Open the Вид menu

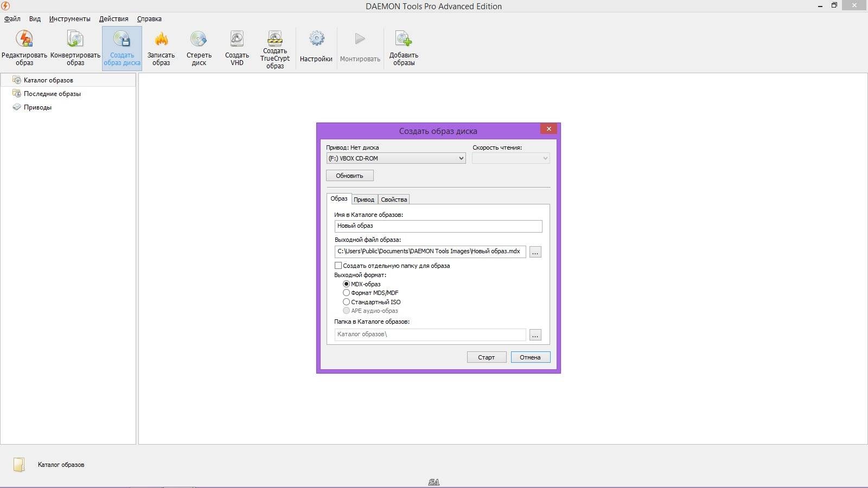coord(35,19)
